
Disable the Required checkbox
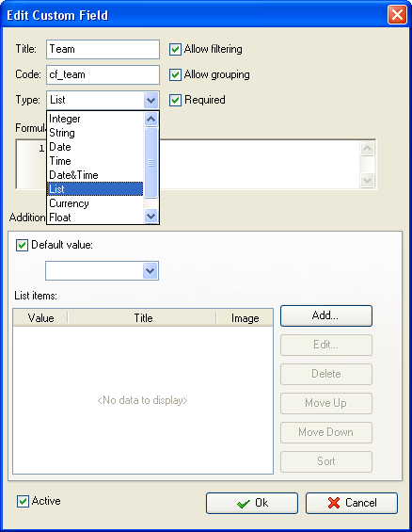[175, 100]
